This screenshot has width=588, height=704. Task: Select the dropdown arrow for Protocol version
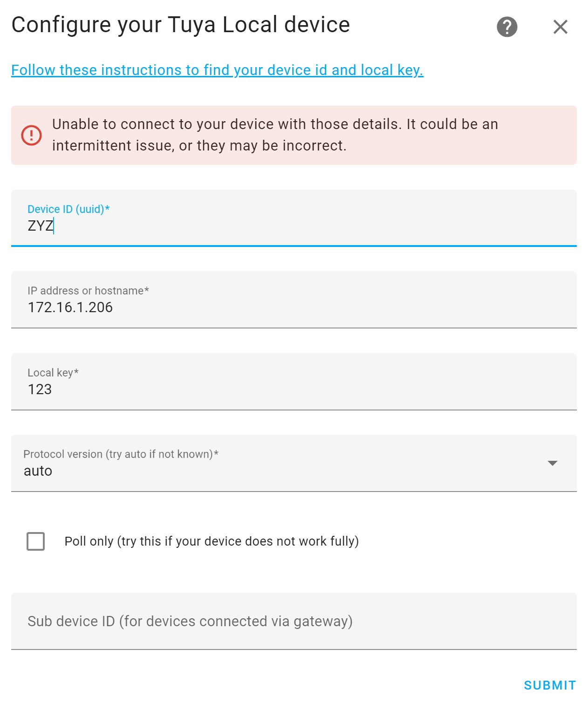click(552, 463)
